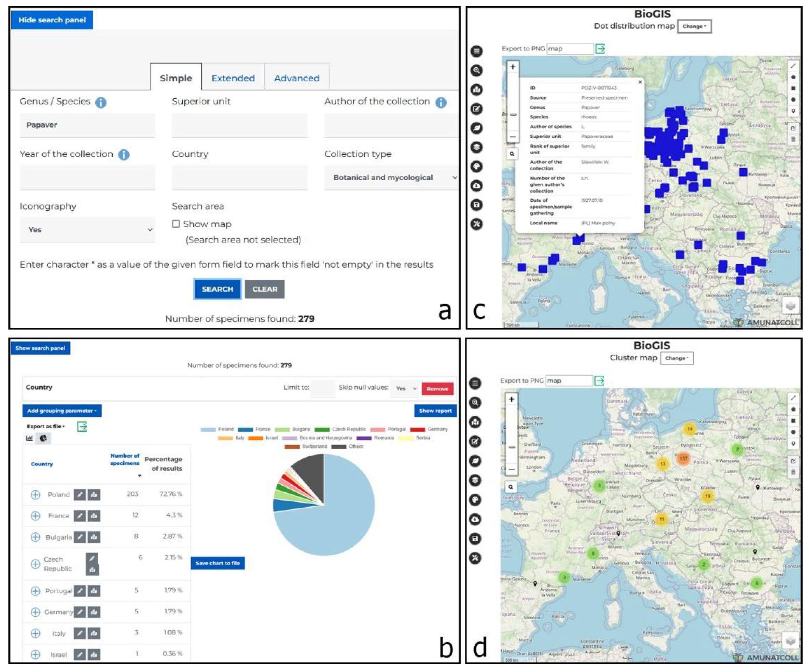Click cloud download icon beside dot distribution map
Viewport: 809px width, 672px height.
pyautogui.click(x=477, y=186)
